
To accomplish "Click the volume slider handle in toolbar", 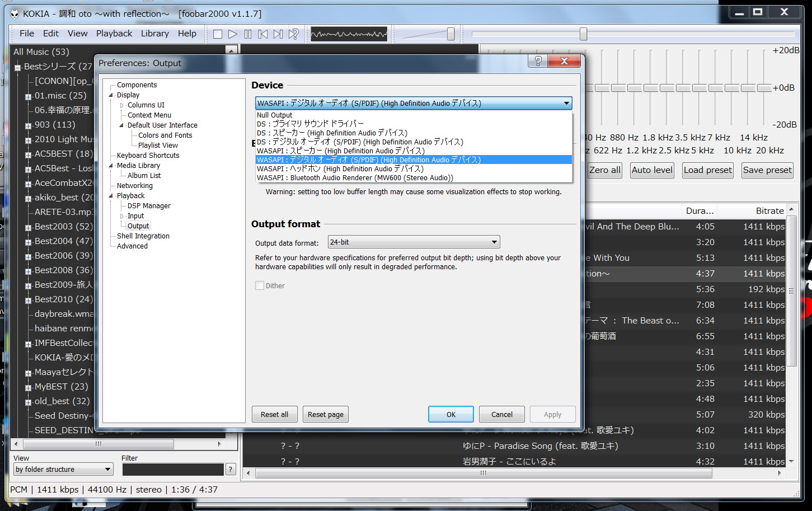I will 450,34.
